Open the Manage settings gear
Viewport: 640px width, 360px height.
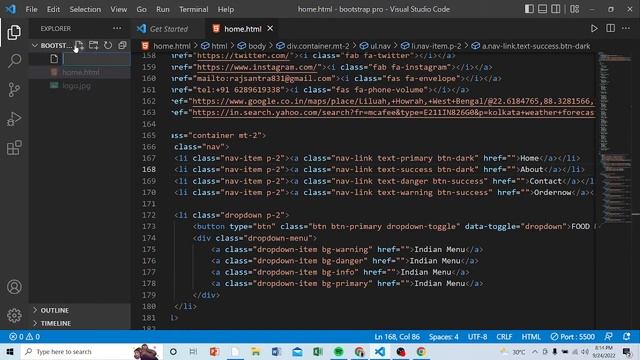click(x=14, y=315)
